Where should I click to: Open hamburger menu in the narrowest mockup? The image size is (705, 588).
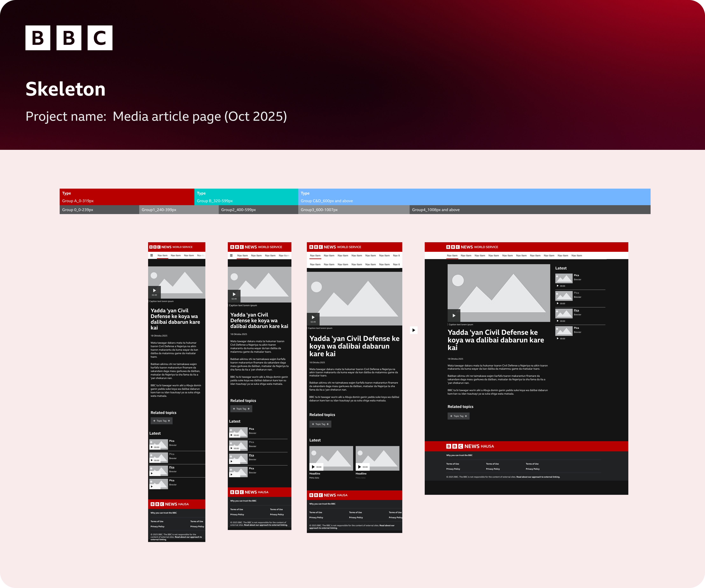pyautogui.click(x=151, y=255)
